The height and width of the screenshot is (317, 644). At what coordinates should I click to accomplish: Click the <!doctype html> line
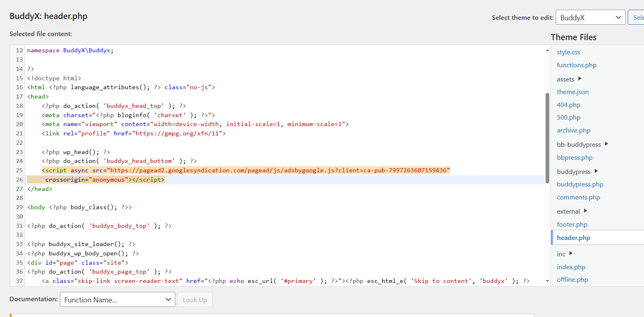tap(54, 78)
